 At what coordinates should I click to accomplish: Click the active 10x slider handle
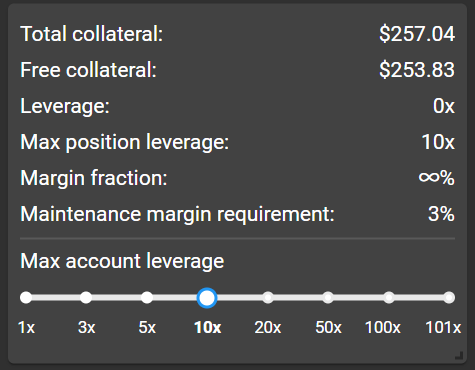point(207,298)
